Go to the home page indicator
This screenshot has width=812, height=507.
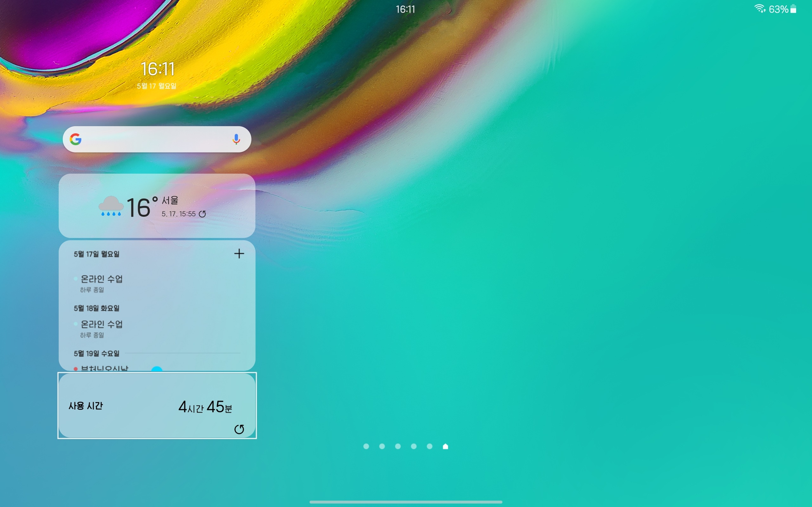pos(445,446)
